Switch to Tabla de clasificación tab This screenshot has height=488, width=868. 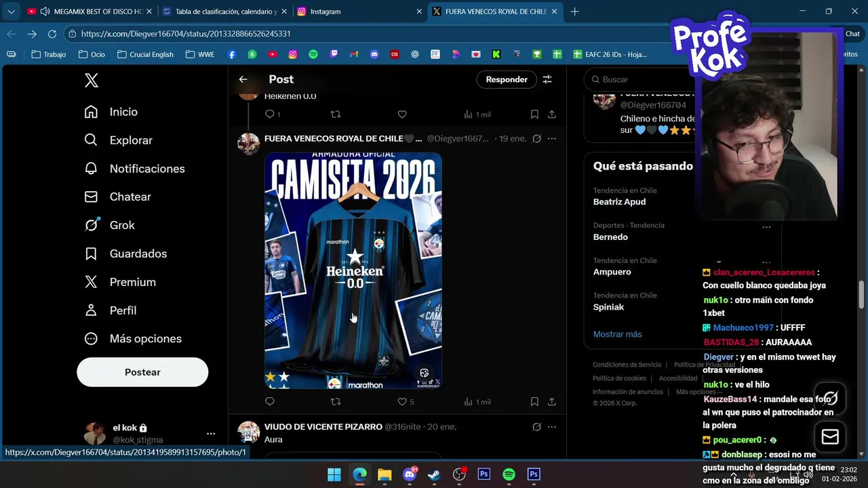226,12
